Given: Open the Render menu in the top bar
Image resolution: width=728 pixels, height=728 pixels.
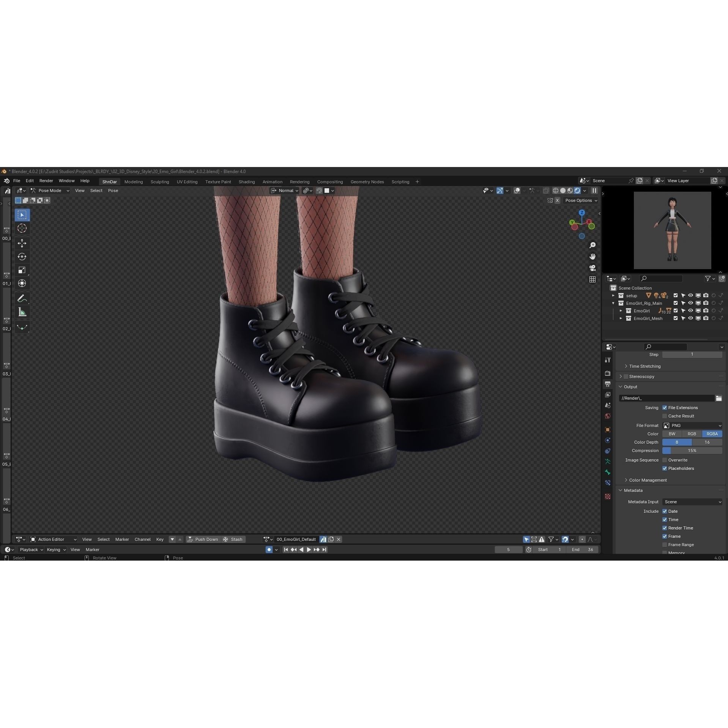Looking at the screenshot, I should (x=46, y=181).
